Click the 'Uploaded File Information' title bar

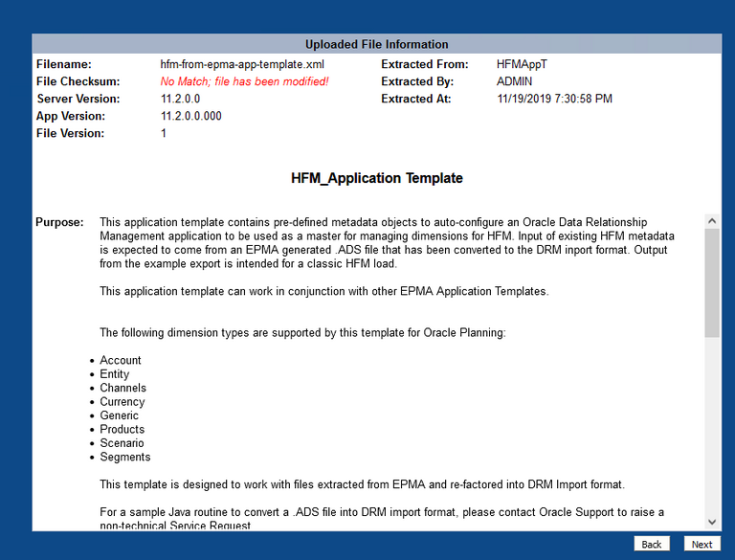pyautogui.click(x=376, y=44)
